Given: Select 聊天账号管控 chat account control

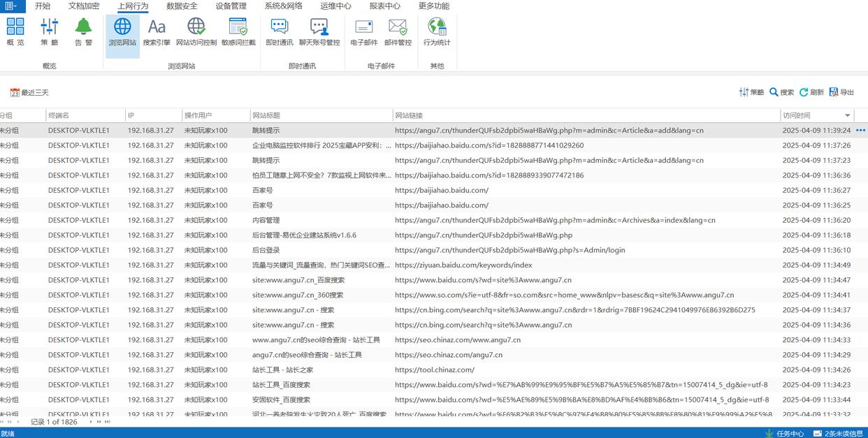Looking at the screenshot, I should click(319, 32).
